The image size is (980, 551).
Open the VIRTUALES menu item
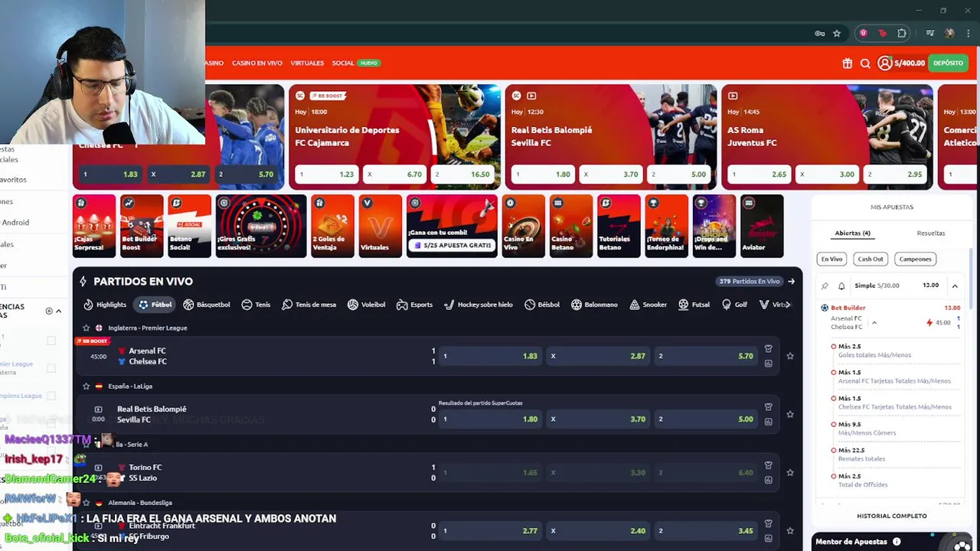(307, 63)
